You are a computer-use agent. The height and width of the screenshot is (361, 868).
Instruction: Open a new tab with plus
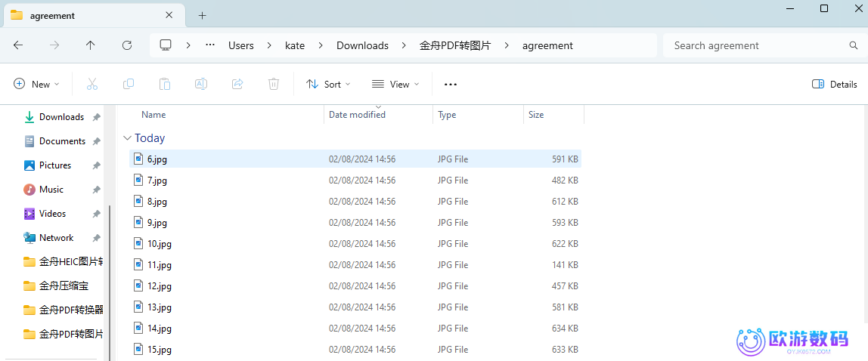click(202, 15)
